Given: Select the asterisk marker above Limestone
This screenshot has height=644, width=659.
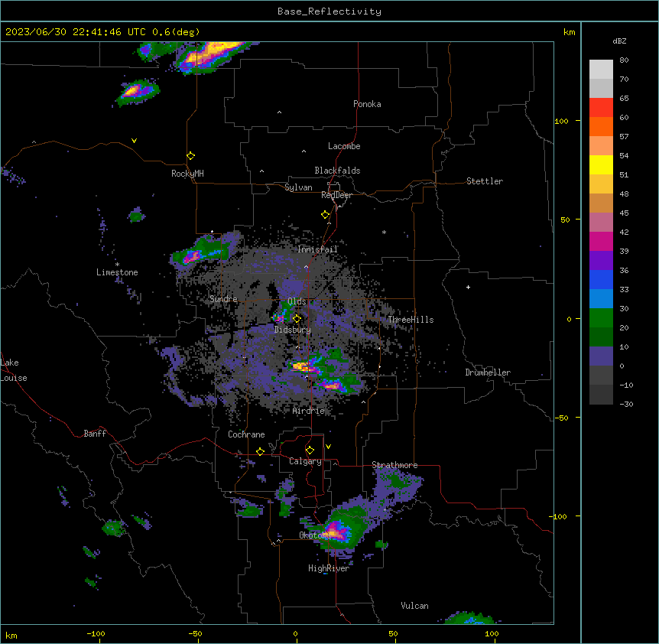Looking at the screenshot, I should (x=117, y=265).
